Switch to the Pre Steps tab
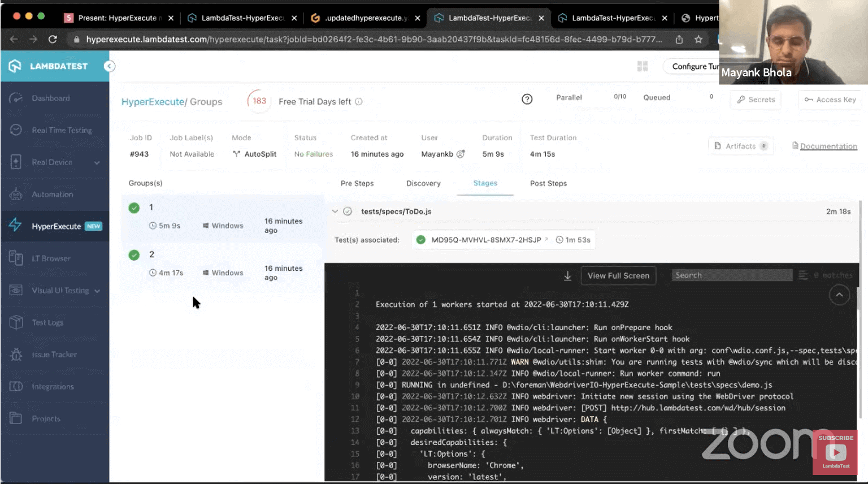This screenshot has height=484, width=868. pos(357,183)
